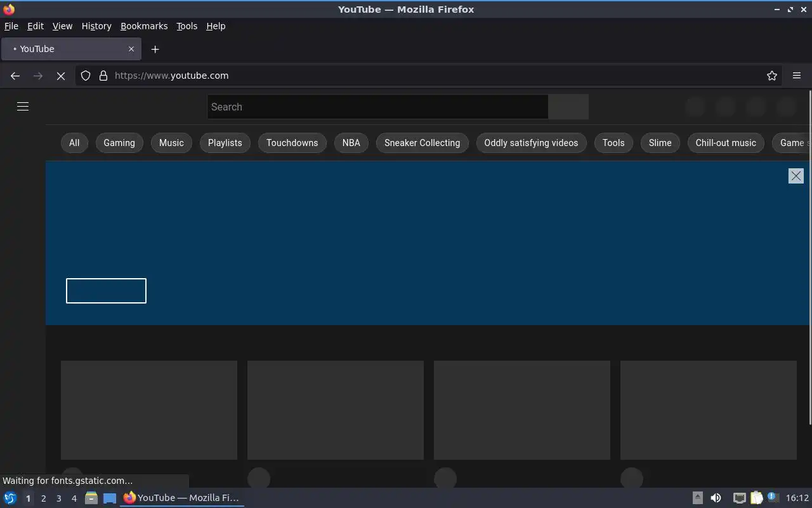Show site security padlock info

103,76
